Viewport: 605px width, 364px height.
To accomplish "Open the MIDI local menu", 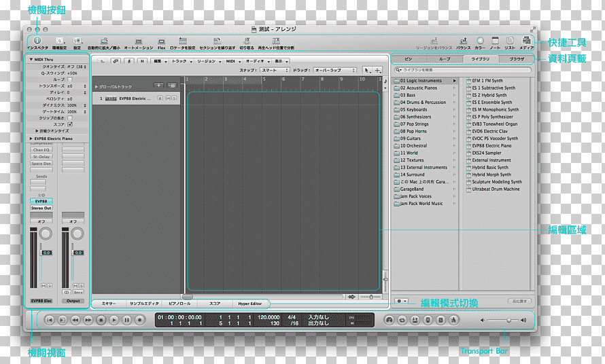I will pos(232,61).
